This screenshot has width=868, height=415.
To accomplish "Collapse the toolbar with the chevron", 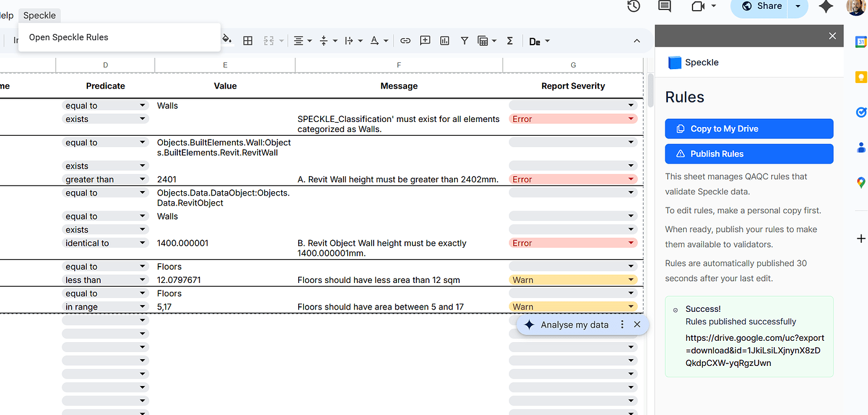I will pos(637,41).
